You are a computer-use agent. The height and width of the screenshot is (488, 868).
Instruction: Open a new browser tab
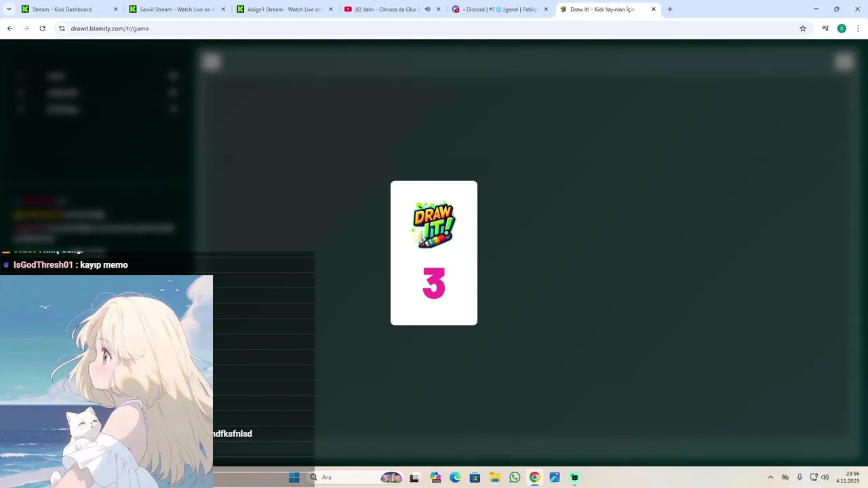pos(670,9)
